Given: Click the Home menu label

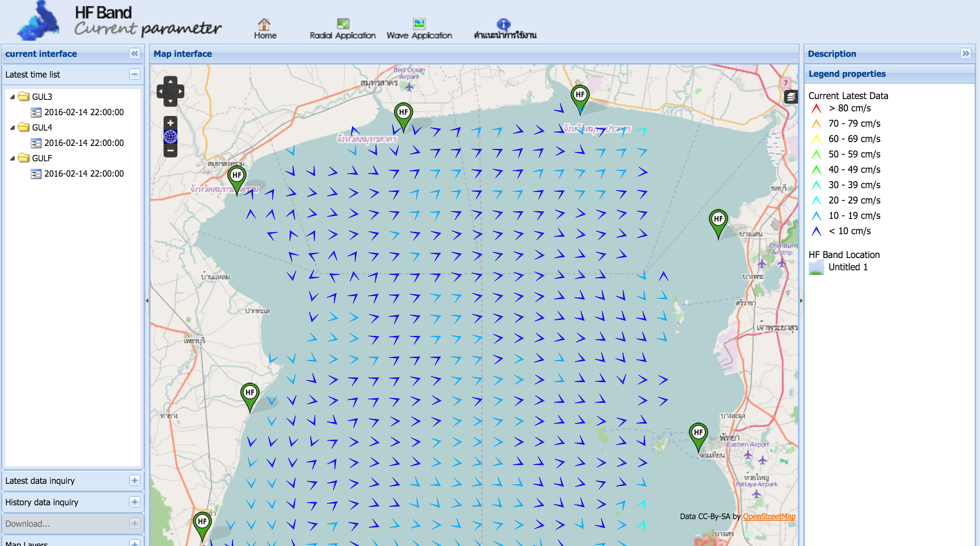Looking at the screenshot, I should coord(265,35).
